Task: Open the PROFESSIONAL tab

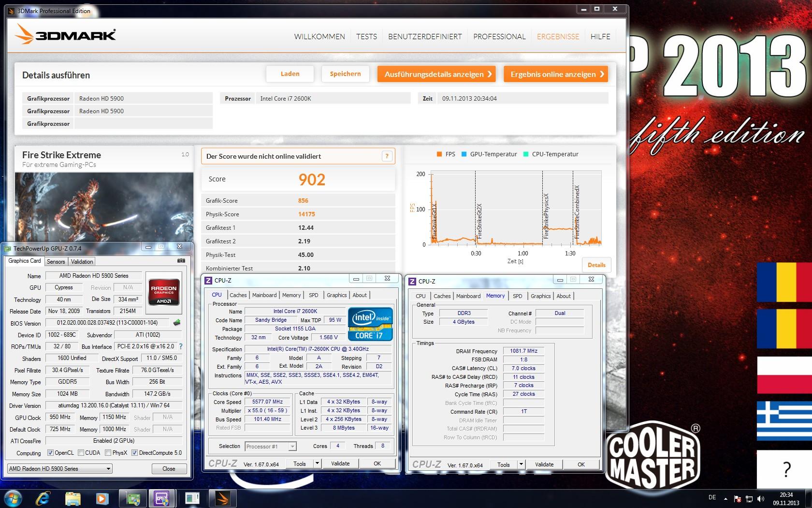Action: click(499, 36)
